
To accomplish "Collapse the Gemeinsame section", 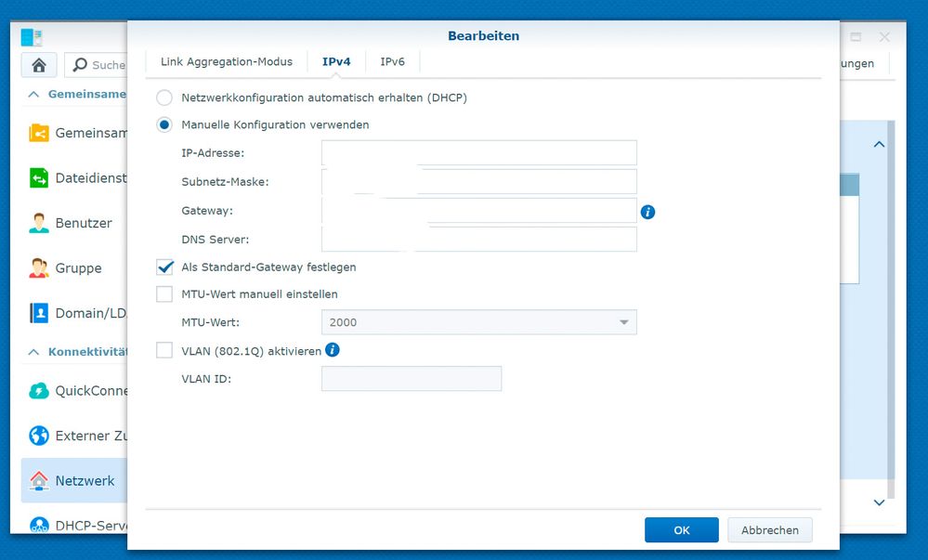I will click(x=33, y=94).
